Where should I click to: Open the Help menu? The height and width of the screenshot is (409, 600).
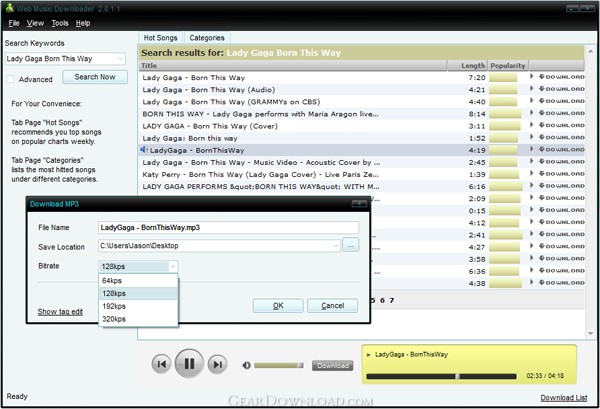pos(83,23)
